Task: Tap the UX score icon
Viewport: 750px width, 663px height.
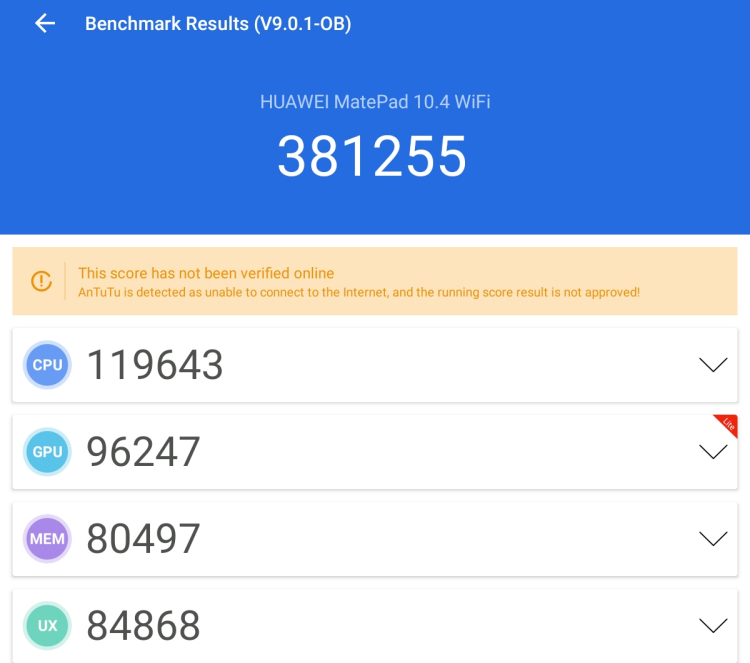Action: pos(47,625)
